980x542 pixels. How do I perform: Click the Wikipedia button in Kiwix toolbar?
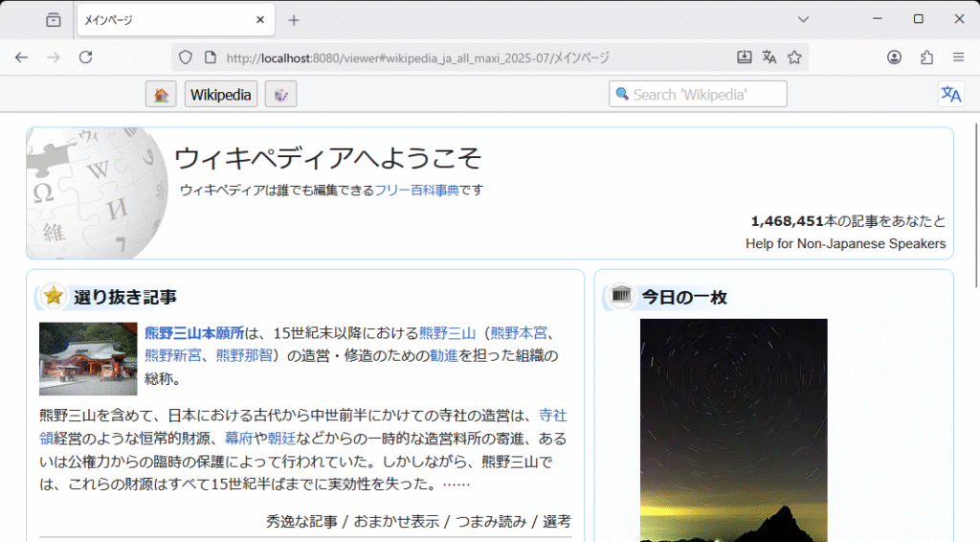221,94
